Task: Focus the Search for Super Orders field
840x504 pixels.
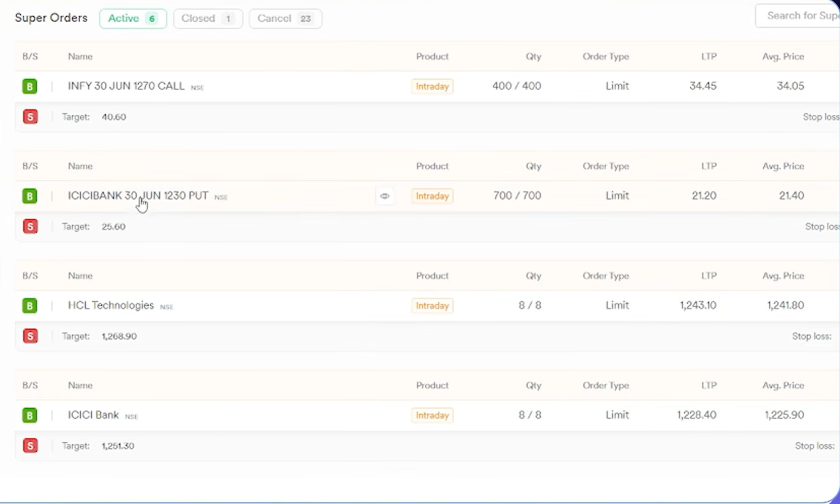Action: [x=798, y=16]
